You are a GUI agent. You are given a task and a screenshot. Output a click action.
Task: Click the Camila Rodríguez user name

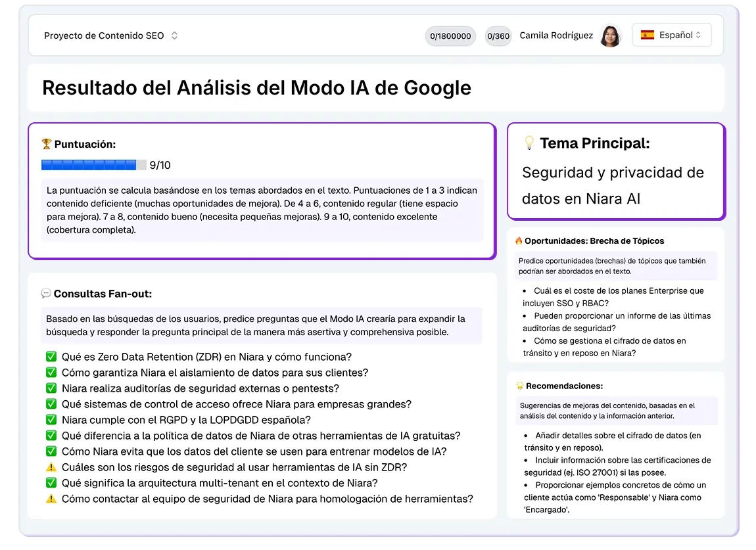556,35
